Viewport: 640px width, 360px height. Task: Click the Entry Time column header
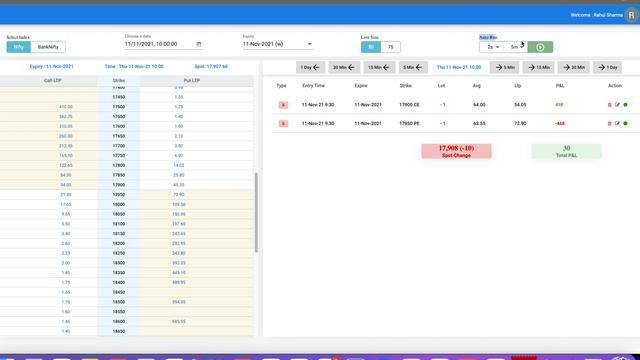[x=313, y=86]
